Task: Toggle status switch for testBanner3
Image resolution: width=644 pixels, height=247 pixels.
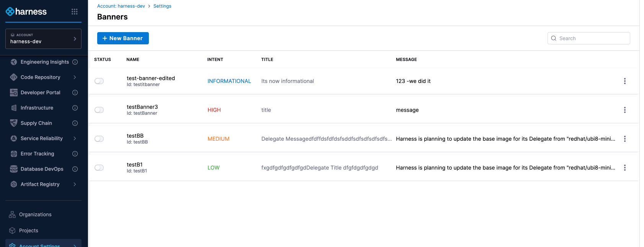Action: (99, 110)
